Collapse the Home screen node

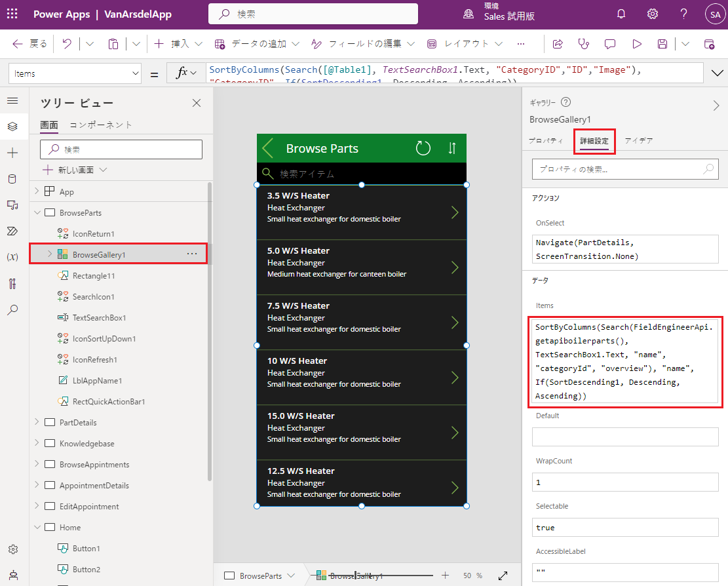click(37, 527)
